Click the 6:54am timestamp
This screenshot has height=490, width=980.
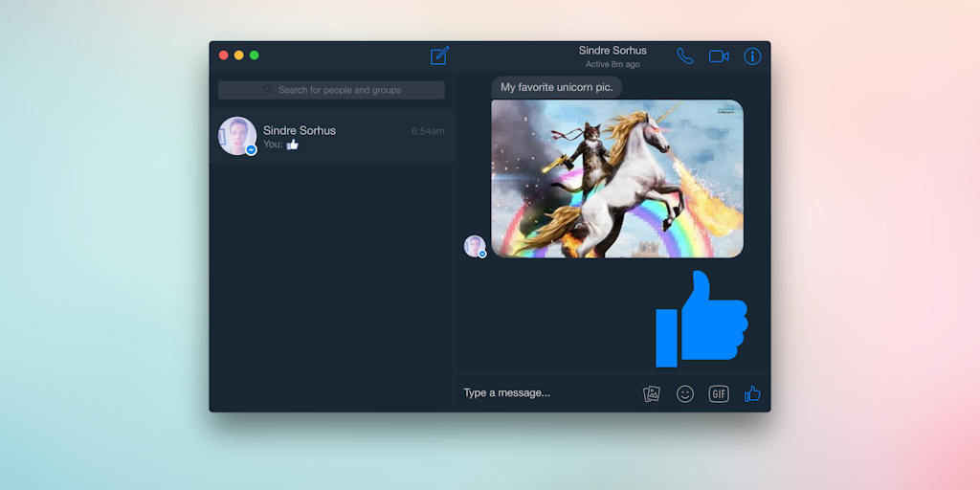[x=428, y=131]
